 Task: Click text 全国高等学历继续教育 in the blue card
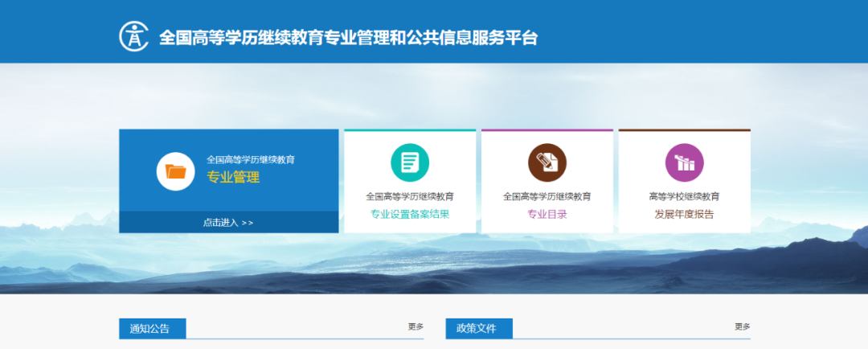[251, 160]
